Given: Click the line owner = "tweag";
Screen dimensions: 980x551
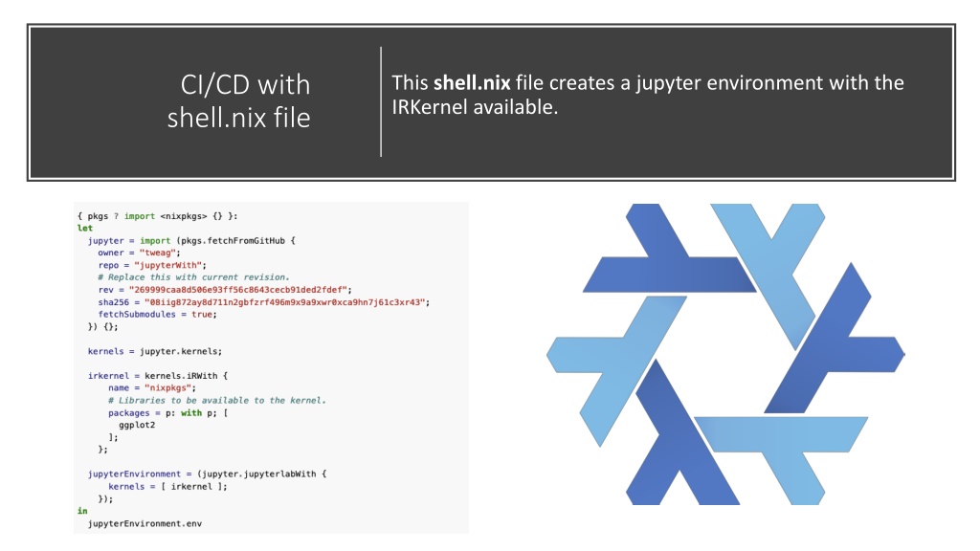Looking at the screenshot, I should click(139, 253).
